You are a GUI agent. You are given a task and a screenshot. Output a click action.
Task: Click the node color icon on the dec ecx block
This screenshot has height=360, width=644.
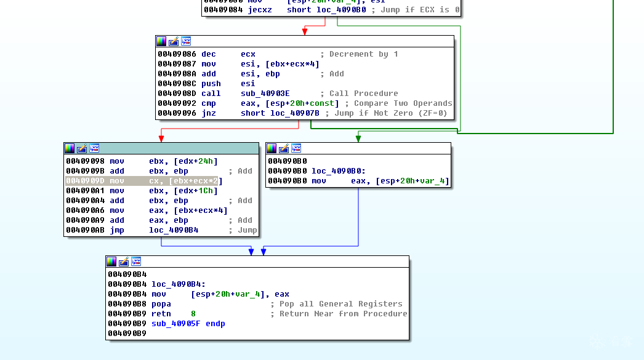161,41
